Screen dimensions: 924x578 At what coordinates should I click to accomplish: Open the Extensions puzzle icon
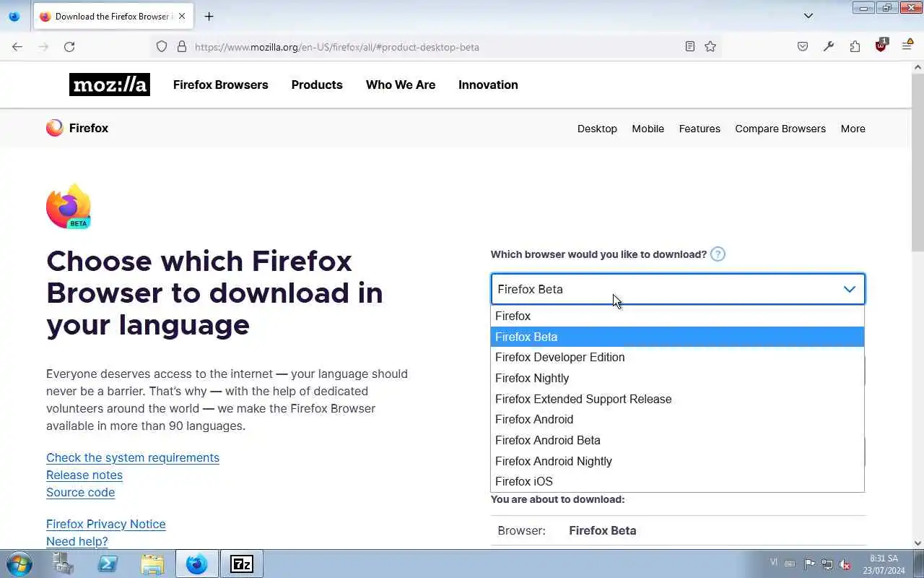point(855,46)
